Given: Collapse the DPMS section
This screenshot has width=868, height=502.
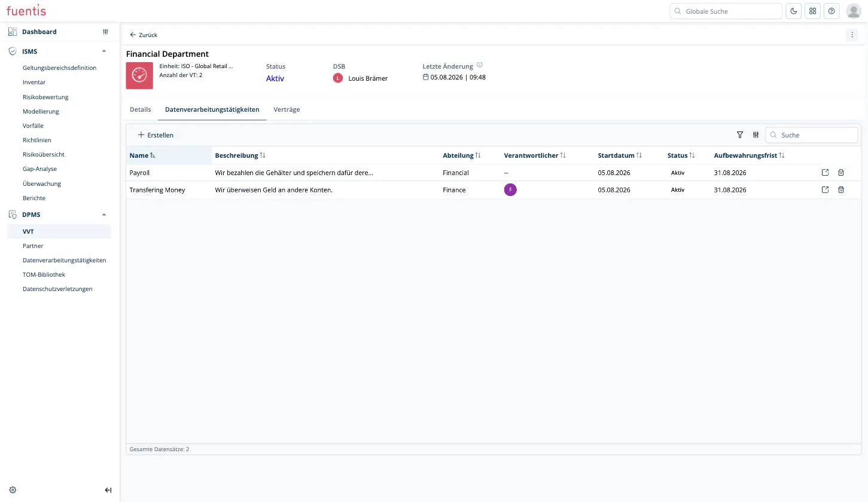Looking at the screenshot, I should coord(104,215).
